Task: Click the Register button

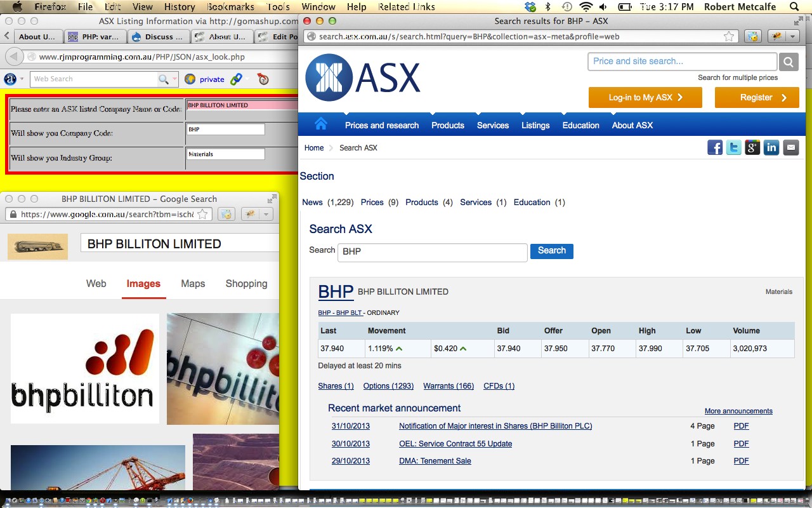Action: click(x=757, y=97)
